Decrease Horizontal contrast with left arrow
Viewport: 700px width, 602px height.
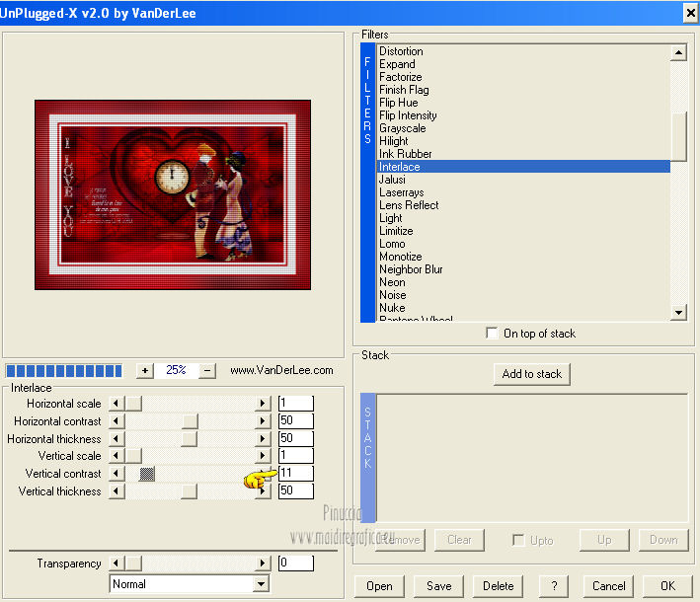pos(117,420)
